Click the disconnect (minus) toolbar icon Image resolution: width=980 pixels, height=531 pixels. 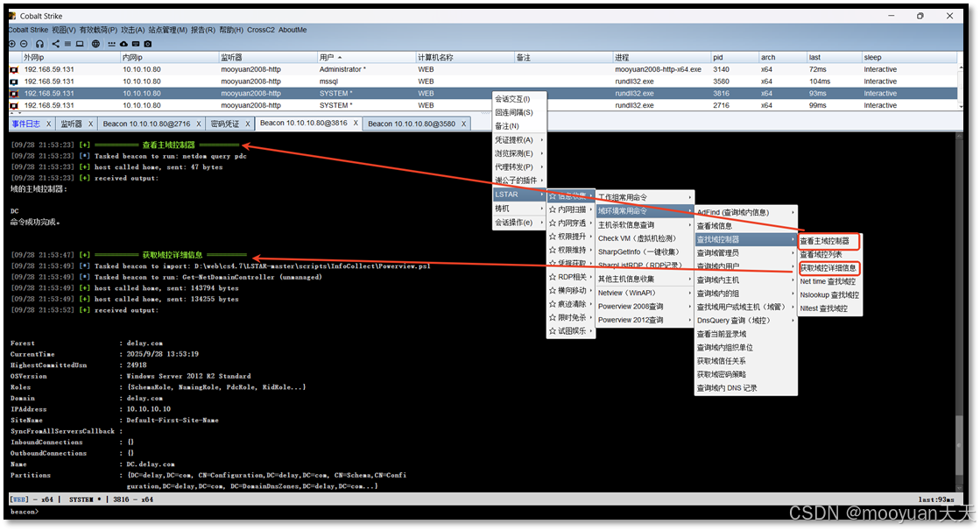pyautogui.click(x=24, y=44)
